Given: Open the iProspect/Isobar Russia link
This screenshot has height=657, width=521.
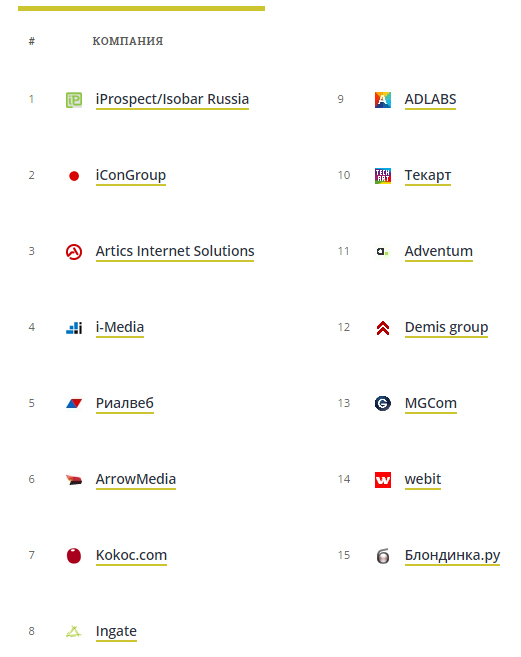Looking at the screenshot, I should click(x=172, y=99).
